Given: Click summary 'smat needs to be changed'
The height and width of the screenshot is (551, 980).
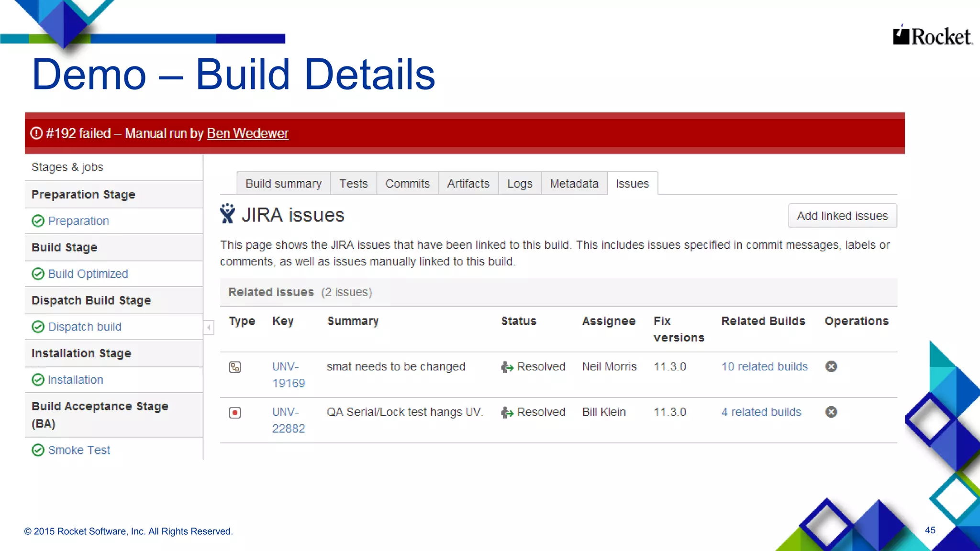Looking at the screenshot, I should tap(396, 367).
